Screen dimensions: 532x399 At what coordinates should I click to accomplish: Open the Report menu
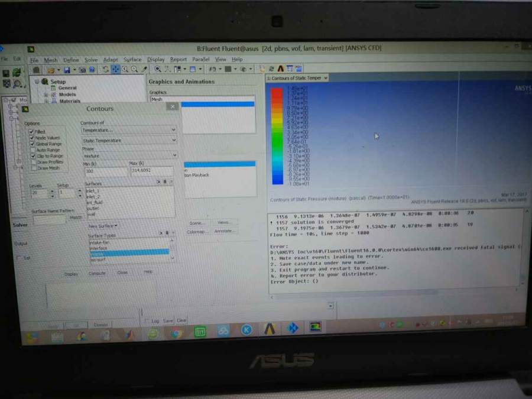pos(179,59)
